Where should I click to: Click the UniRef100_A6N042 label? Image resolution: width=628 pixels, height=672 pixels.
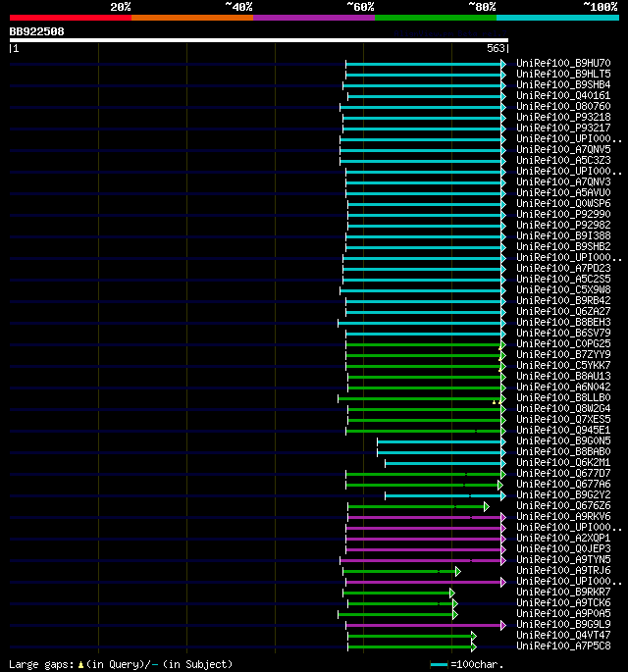click(563, 387)
